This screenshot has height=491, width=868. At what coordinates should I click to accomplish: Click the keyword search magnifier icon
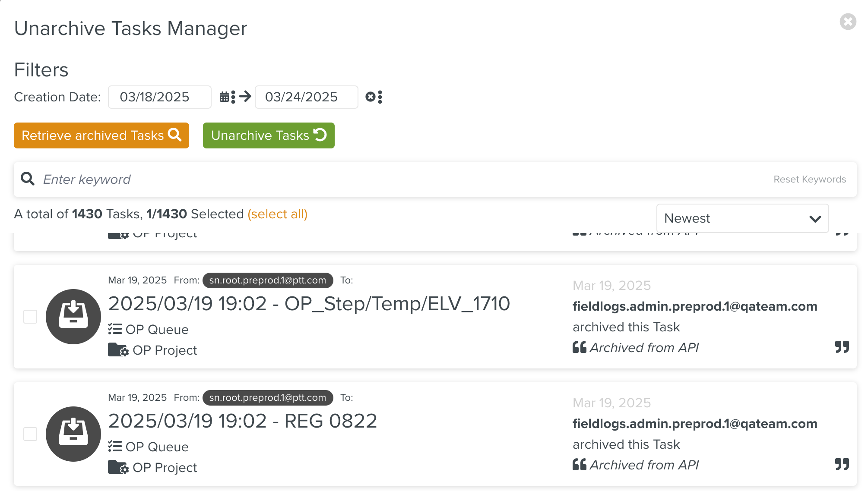pos(28,179)
